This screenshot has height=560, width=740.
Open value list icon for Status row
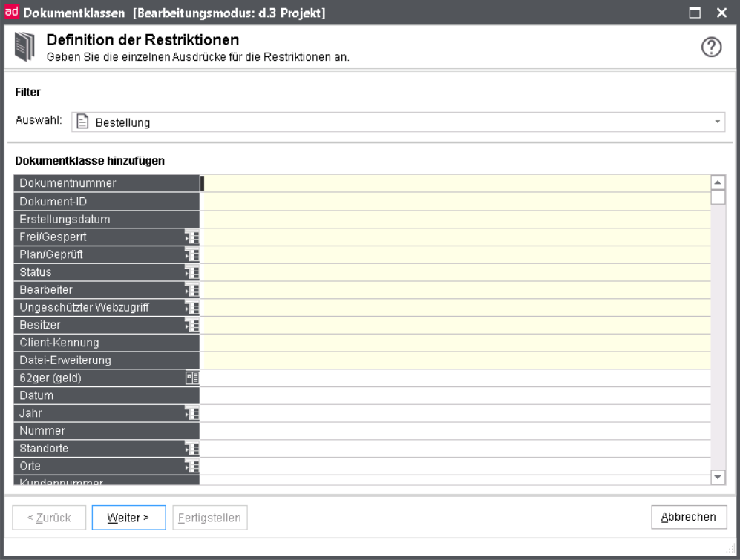pos(192,273)
